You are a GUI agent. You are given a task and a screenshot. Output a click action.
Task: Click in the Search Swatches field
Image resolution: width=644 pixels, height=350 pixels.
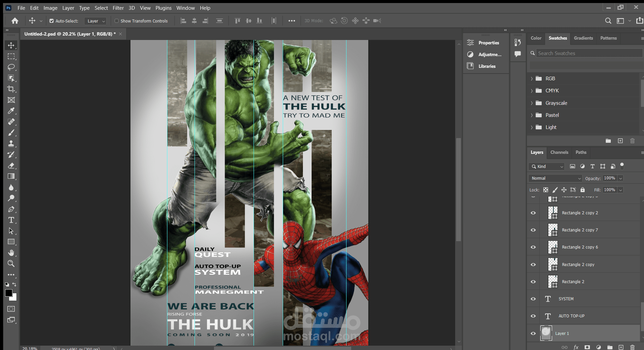pyautogui.click(x=589, y=53)
